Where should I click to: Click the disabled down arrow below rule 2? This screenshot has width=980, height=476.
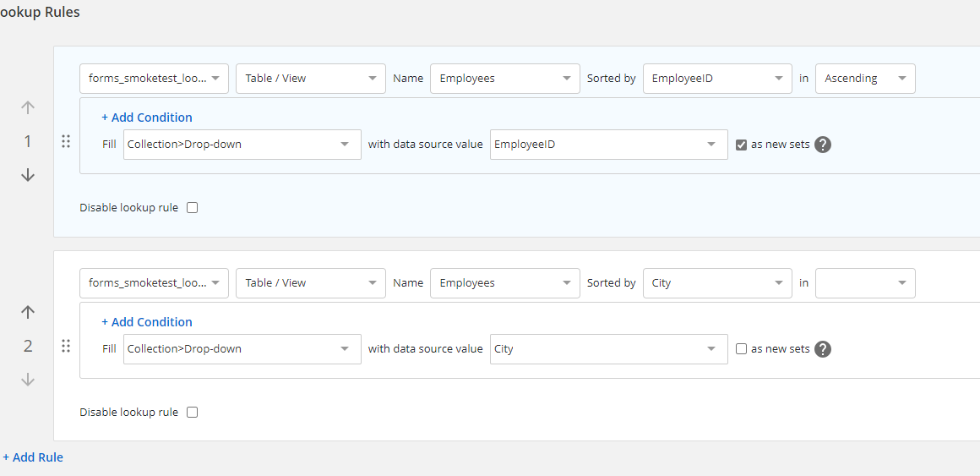click(28, 380)
